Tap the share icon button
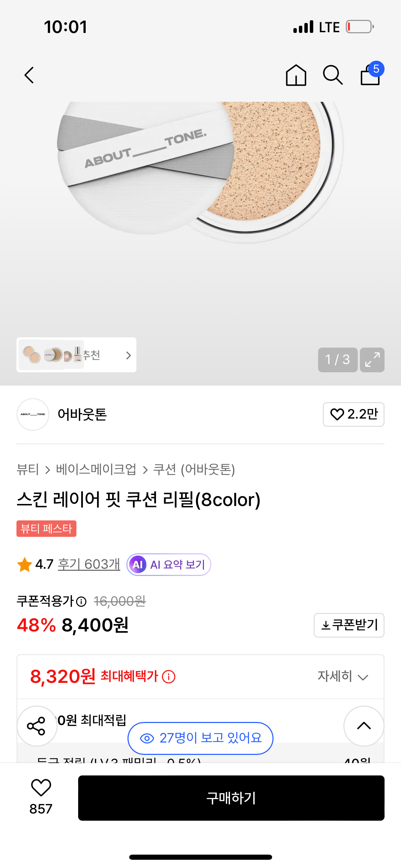 37,726
